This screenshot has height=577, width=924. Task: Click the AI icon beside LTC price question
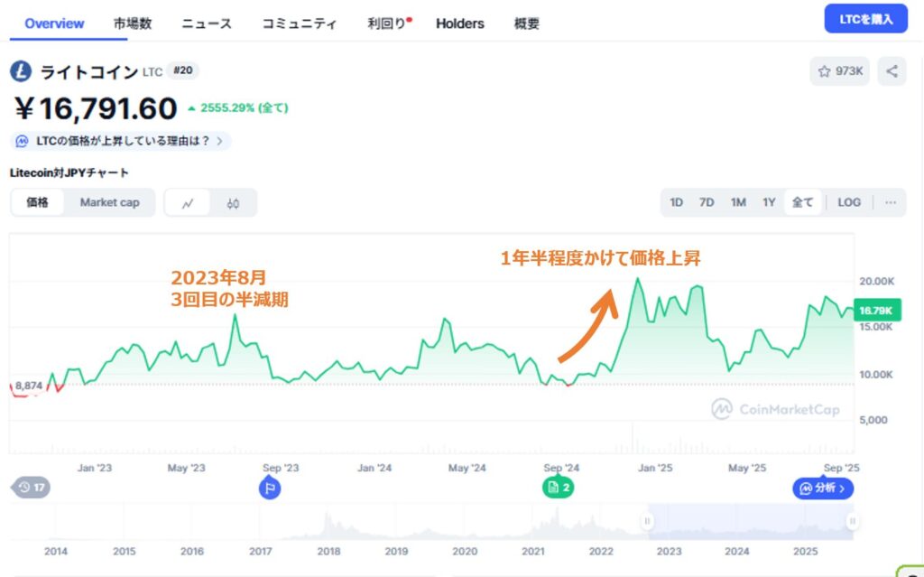tap(22, 142)
